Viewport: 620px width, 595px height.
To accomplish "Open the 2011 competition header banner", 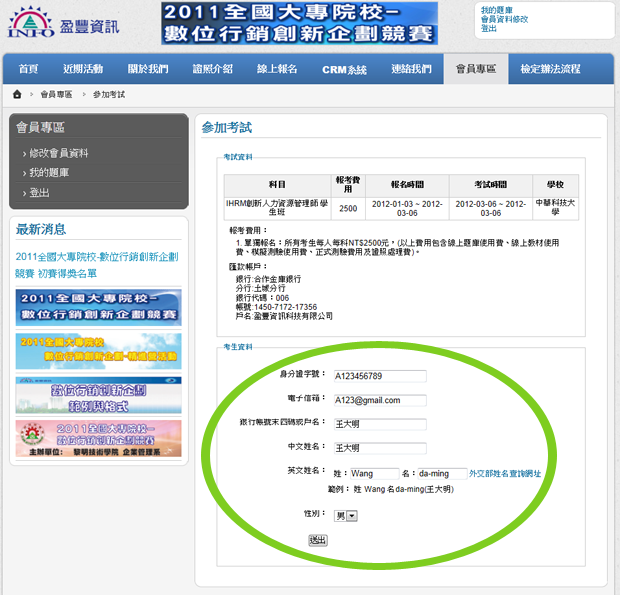I will (299, 23).
